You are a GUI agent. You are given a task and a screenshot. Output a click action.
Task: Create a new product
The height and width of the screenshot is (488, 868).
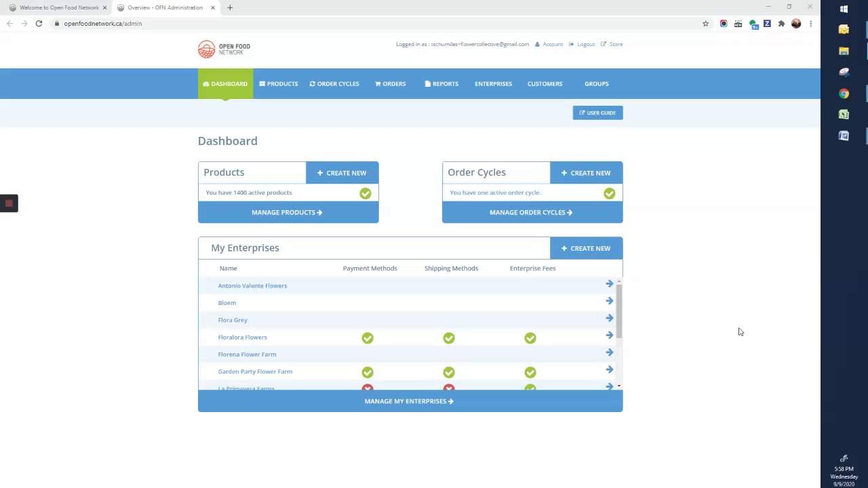[342, 173]
